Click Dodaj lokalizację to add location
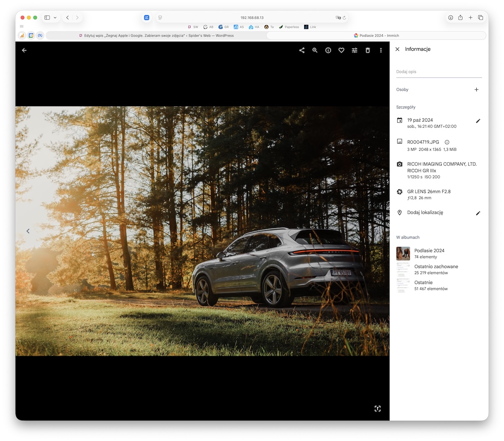Viewport: 504px width, 441px height. 425,213
